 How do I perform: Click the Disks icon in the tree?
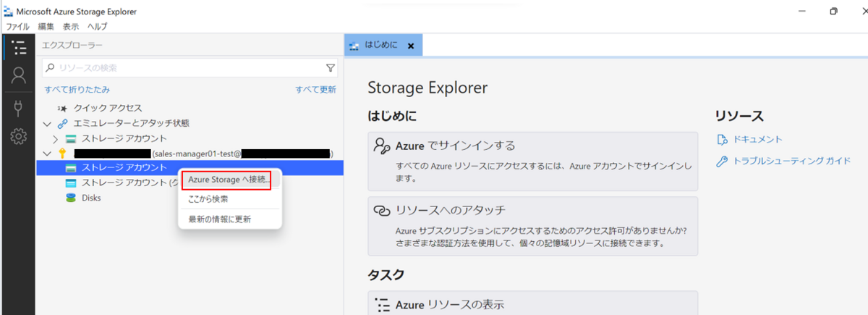click(71, 198)
